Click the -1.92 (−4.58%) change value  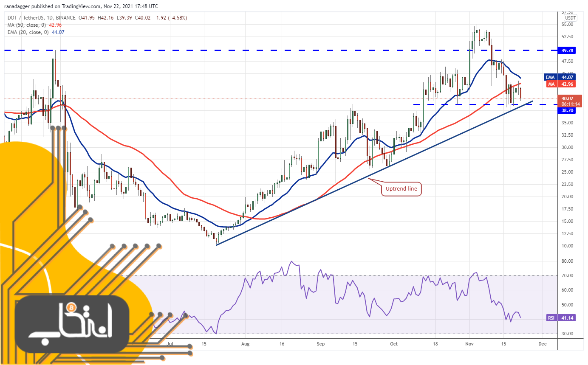click(x=169, y=18)
